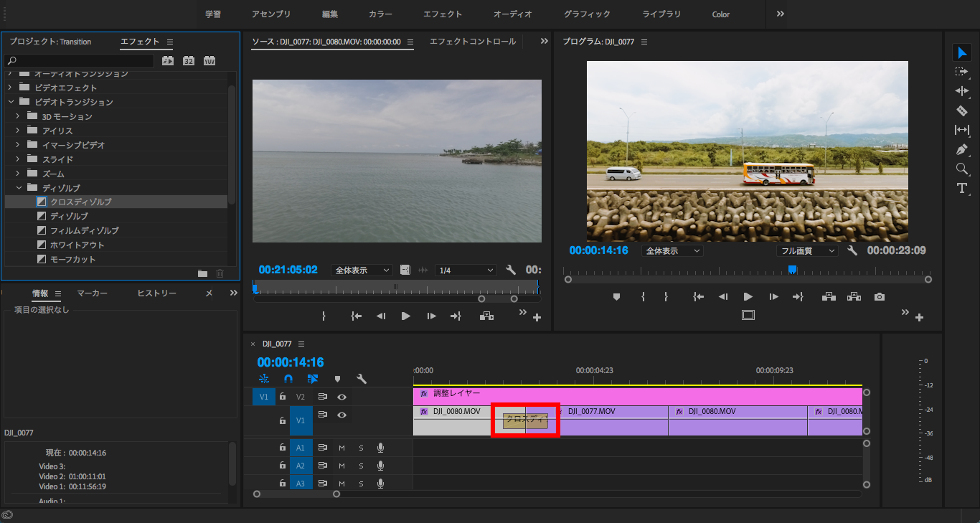Open program monitor フル画質 resolution dropdown
This screenshot has height=523, width=980.
[807, 251]
